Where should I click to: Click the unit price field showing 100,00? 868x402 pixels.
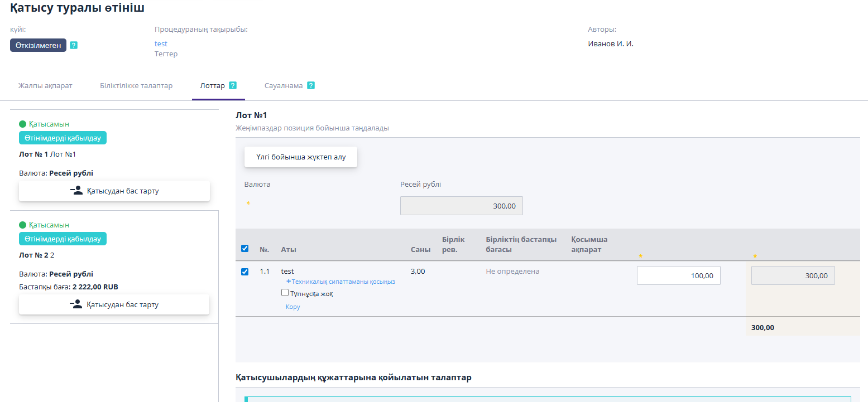click(x=678, y=275)
